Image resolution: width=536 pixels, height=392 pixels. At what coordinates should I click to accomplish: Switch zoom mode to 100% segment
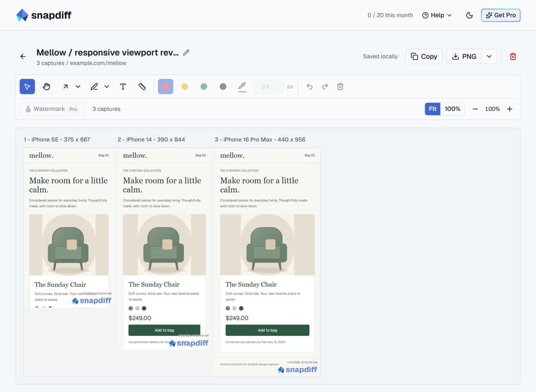[x=452, y=109]
